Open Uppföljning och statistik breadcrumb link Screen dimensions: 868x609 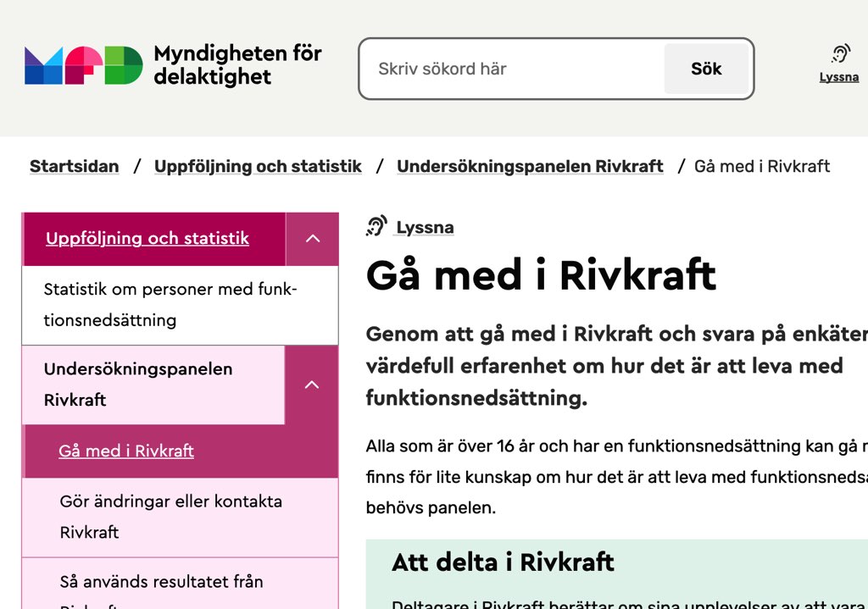click(258, 166)
